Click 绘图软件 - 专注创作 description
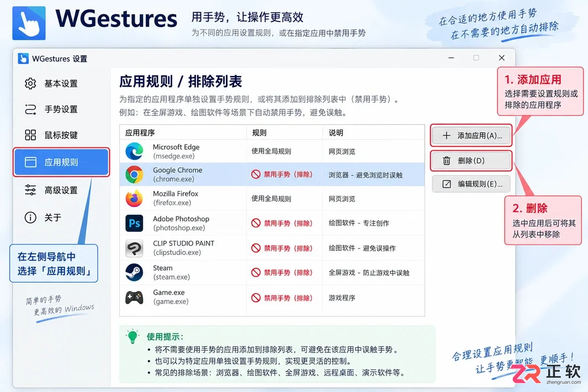The width and height of the screenshot is (588, 392). click(359, 223)
